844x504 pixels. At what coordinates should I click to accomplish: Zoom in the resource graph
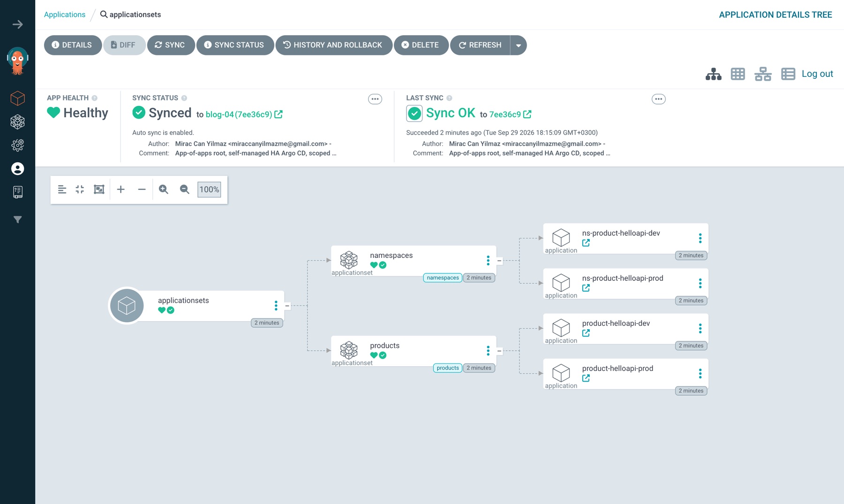[x=164, y=189]
